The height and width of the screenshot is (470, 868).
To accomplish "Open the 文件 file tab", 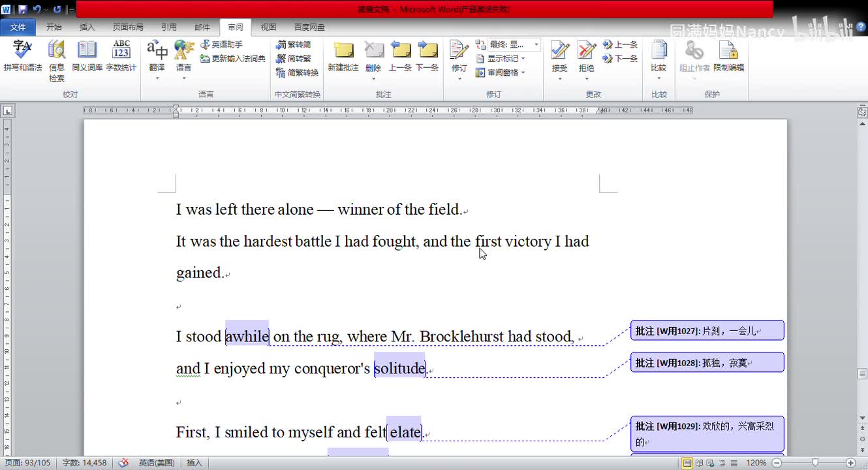I will 18,27.
